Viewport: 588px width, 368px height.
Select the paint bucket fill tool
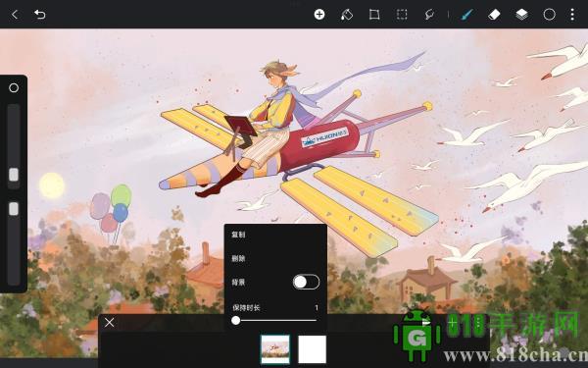tap(347, 15)
